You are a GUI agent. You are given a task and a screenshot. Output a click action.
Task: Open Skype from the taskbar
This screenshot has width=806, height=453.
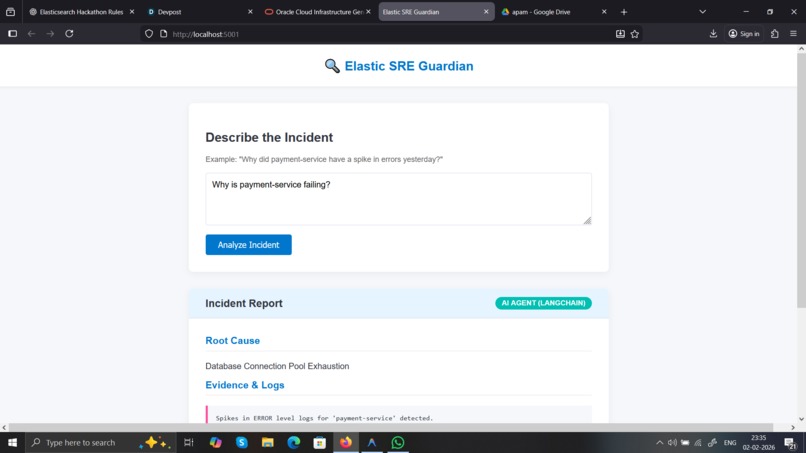click(x=242, y=442)
